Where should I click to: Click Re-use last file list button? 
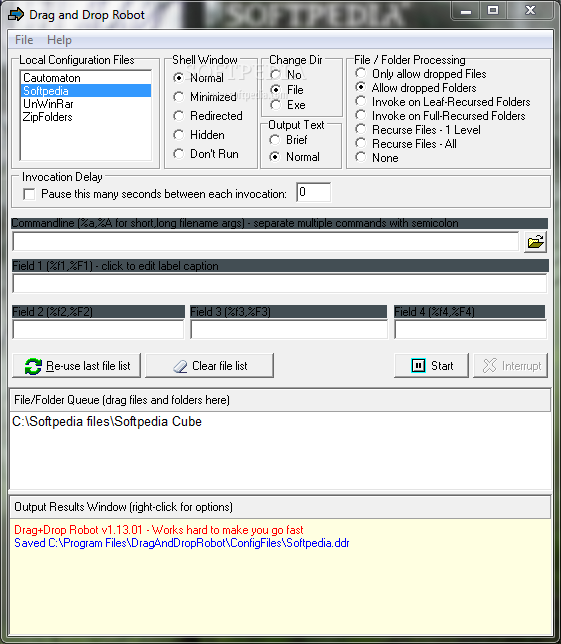click(x=76, y=366)
